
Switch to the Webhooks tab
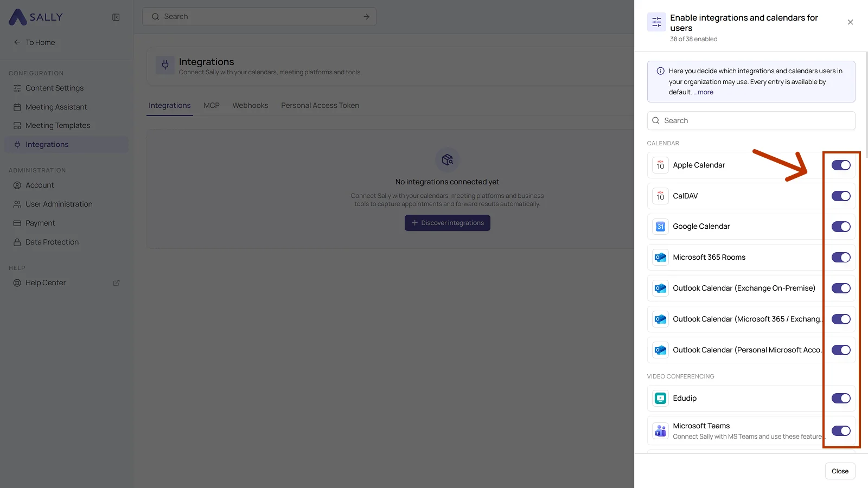click(x=250, y=105)
